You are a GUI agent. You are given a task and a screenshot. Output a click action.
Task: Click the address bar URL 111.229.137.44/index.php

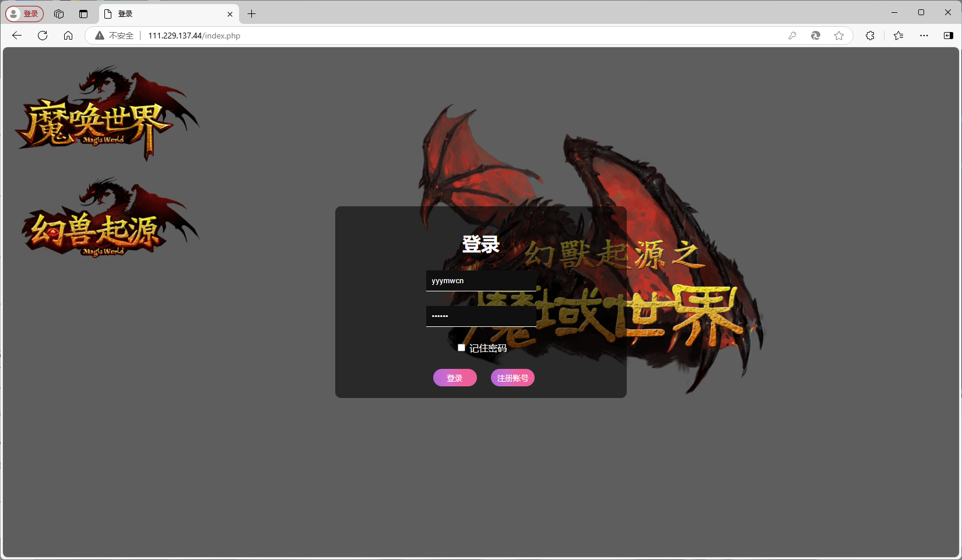(x=194, y=36)
